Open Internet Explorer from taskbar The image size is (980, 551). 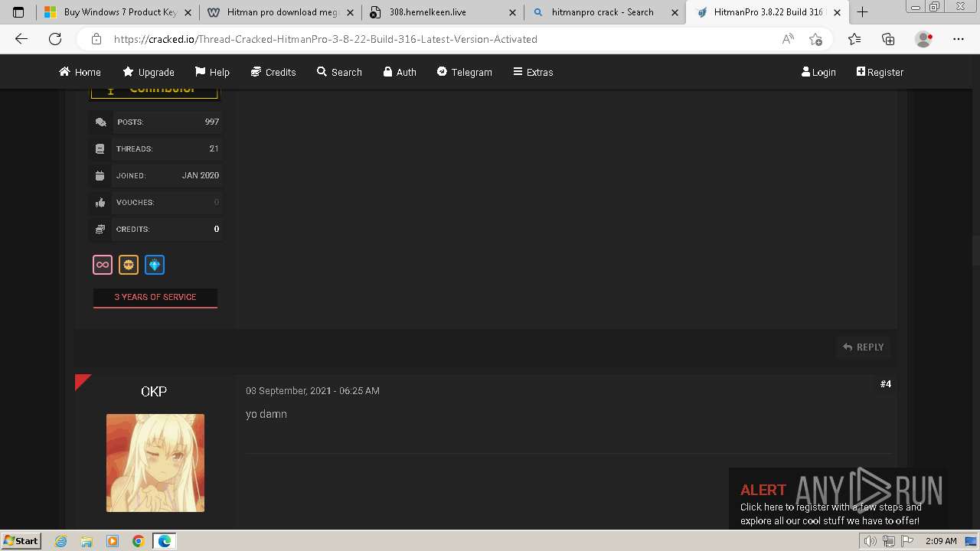(x=60, y=541)
